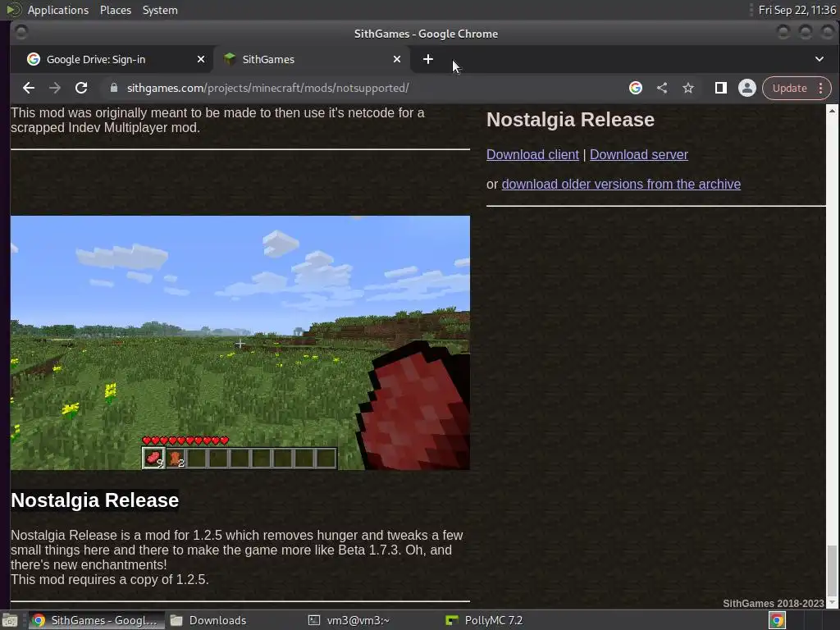Select the SithGames tab

pos(311,59)
